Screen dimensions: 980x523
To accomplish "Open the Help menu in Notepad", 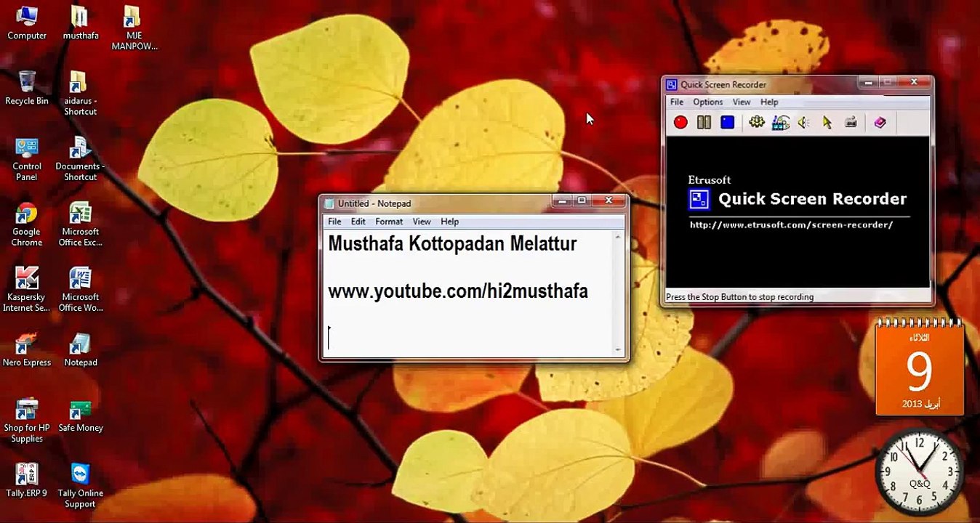I will coord(449,222).
